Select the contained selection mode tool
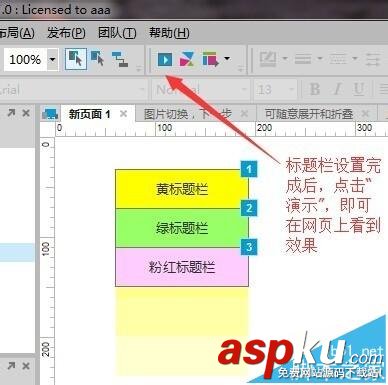The image size is (388, 385). [x=98, y=59]
